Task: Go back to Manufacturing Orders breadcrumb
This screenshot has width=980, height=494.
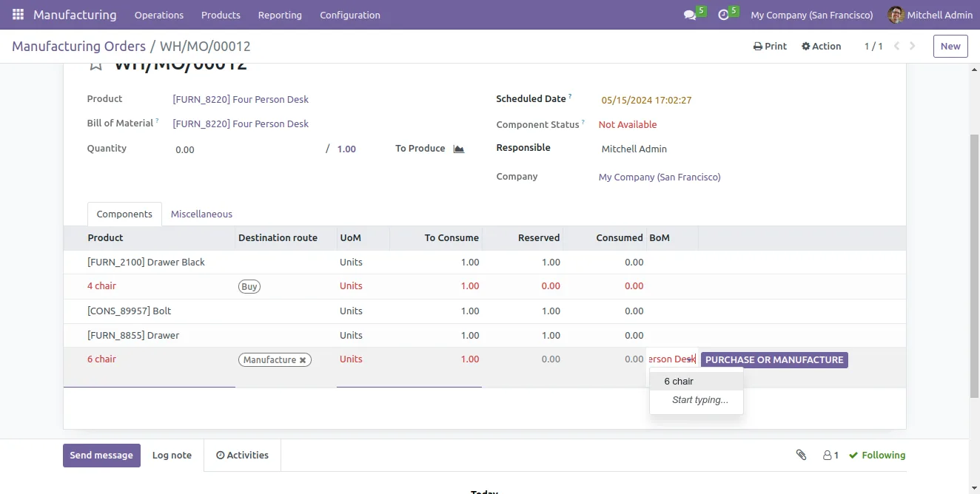Action: pyautogui.click(x=78, y=46)
